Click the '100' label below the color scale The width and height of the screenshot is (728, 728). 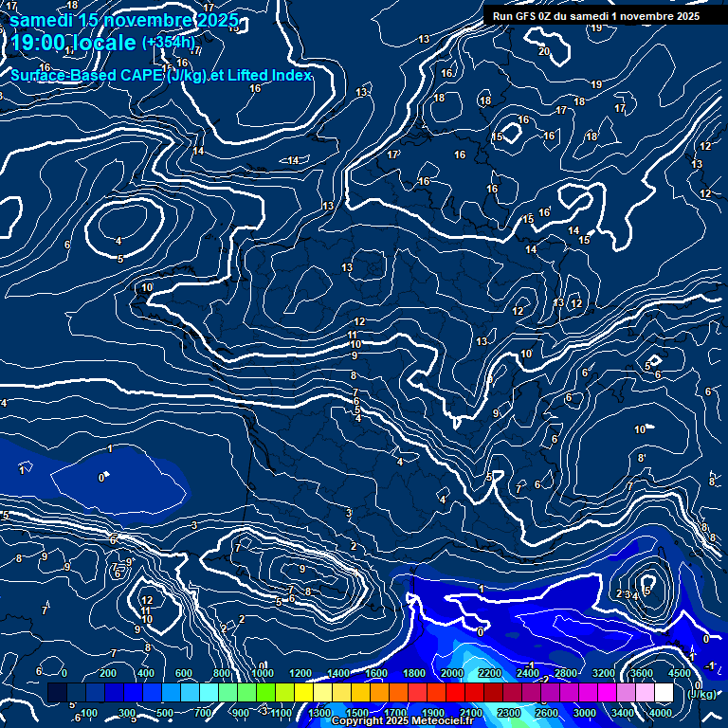(x=89, y=713)
